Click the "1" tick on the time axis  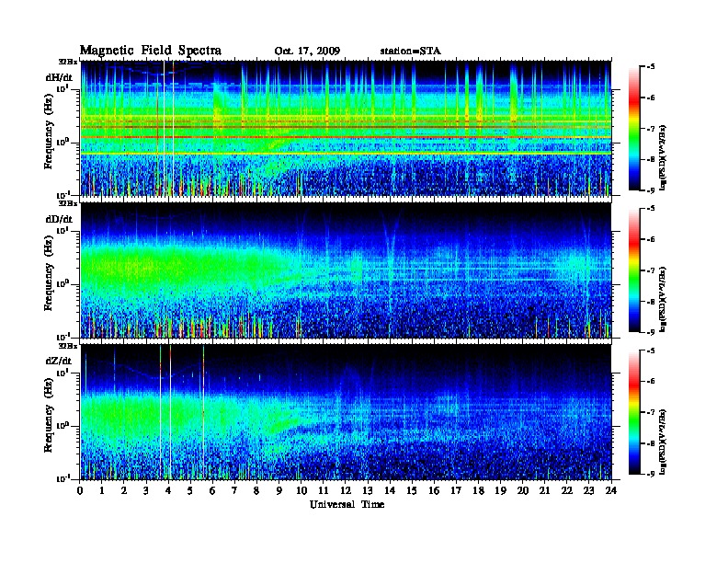click(102, 490)
